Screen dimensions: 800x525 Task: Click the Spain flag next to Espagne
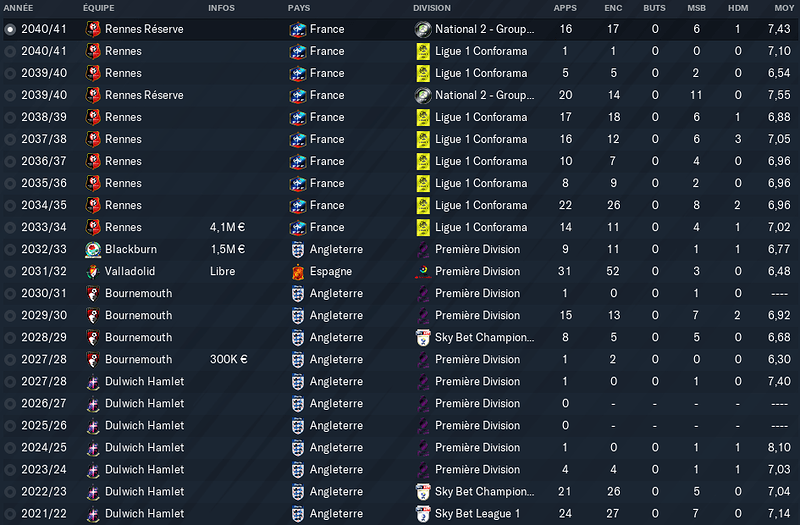coord(297,271)
